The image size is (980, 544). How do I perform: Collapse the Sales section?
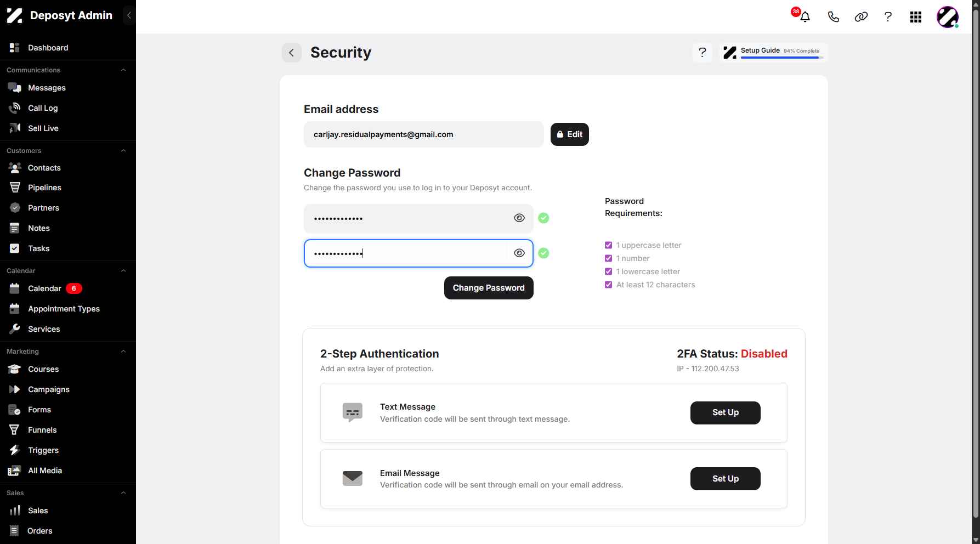coord(123,493)
